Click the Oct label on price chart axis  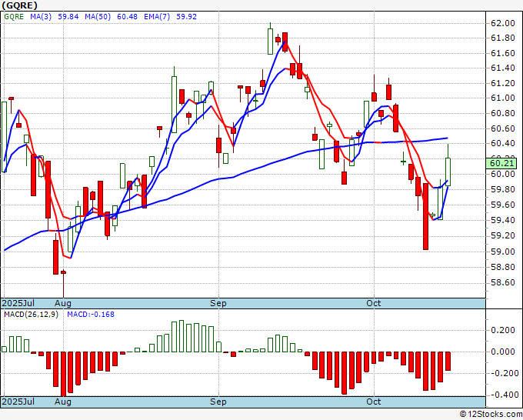pos(374,303)
